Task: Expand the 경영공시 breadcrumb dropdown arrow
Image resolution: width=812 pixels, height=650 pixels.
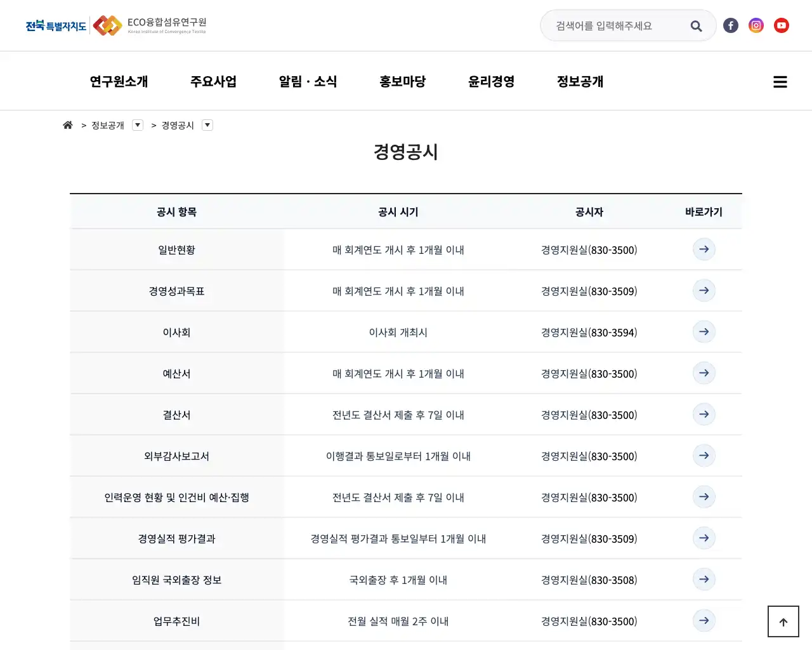Action: coord(207,125)
